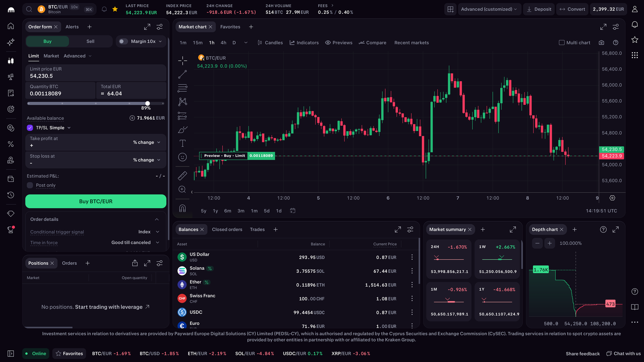The width and height of the screenshot is (644, 362).
Task: Click the Deposit button
Action: coord(539,9)
